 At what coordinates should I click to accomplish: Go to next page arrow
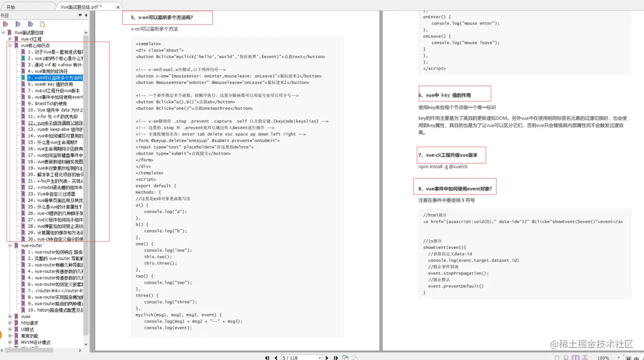pos(327,357)
